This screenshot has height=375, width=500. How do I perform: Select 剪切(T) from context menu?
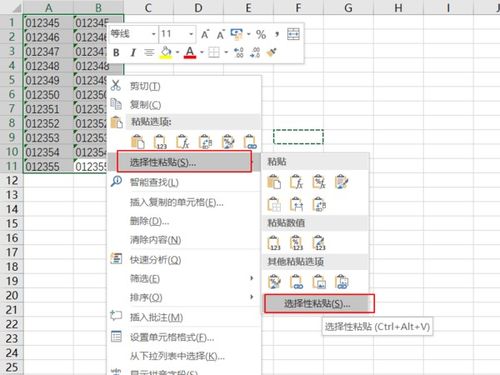pyautogui.click(x=184, y=86)
